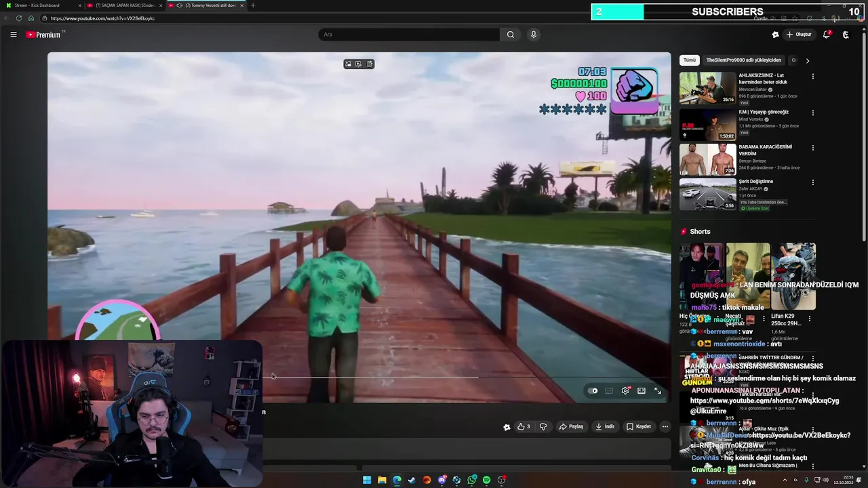
Task: Open the account avatar menu
Action: pos(846,35)
